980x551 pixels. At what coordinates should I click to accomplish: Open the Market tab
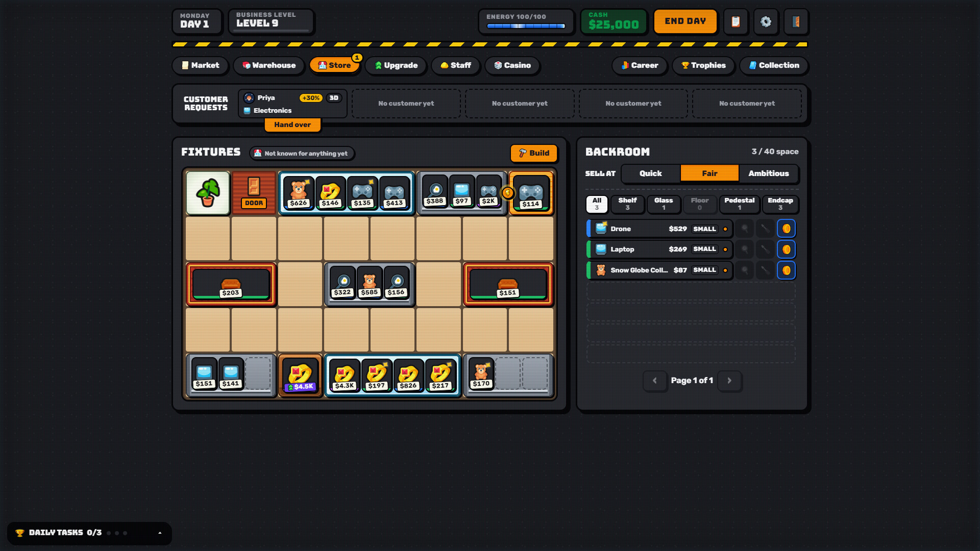tap(201, 65)
